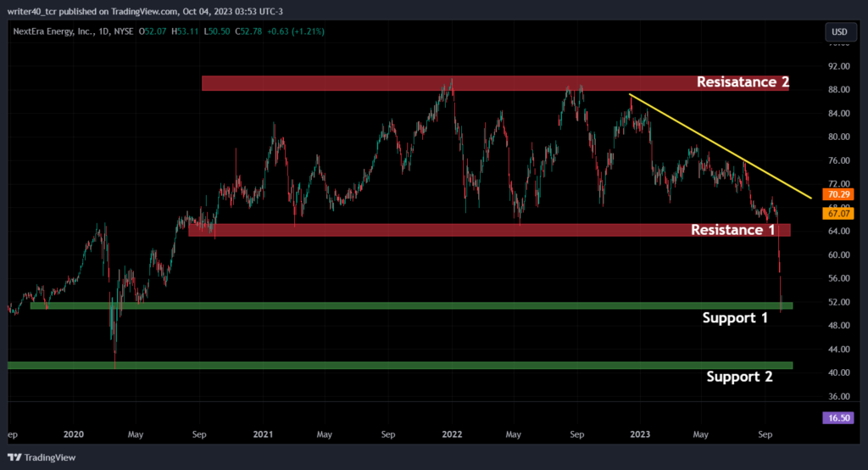Click the May label right after 2021
This screenshot has height=470, width=868.
point(325,434)
